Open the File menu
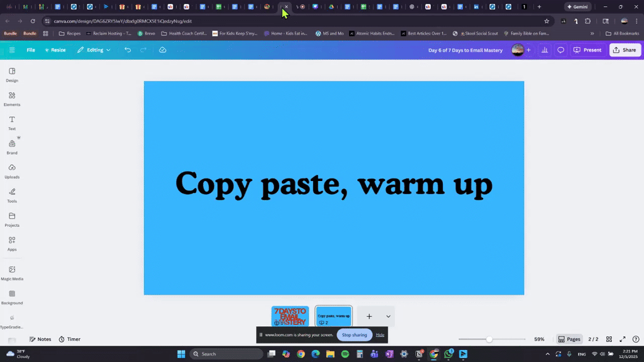Image resolution: width=644 pixels, height=362 pixels. point(30,50)
